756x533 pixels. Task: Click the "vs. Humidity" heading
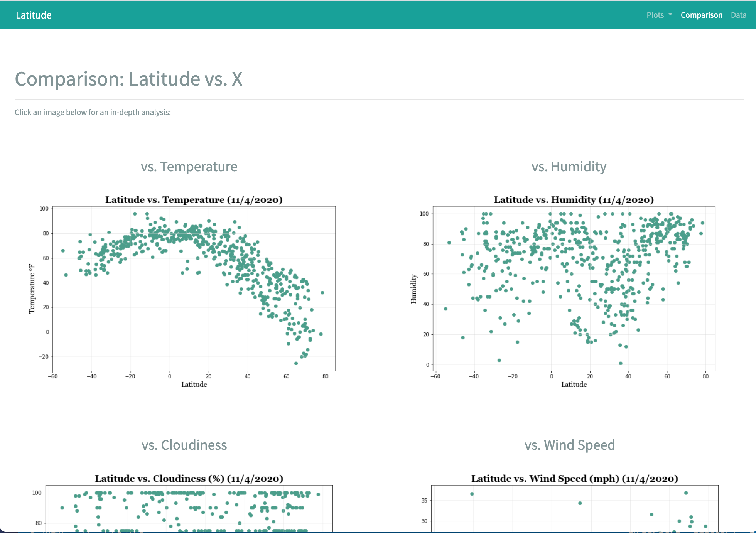click(x=569, y=167)
